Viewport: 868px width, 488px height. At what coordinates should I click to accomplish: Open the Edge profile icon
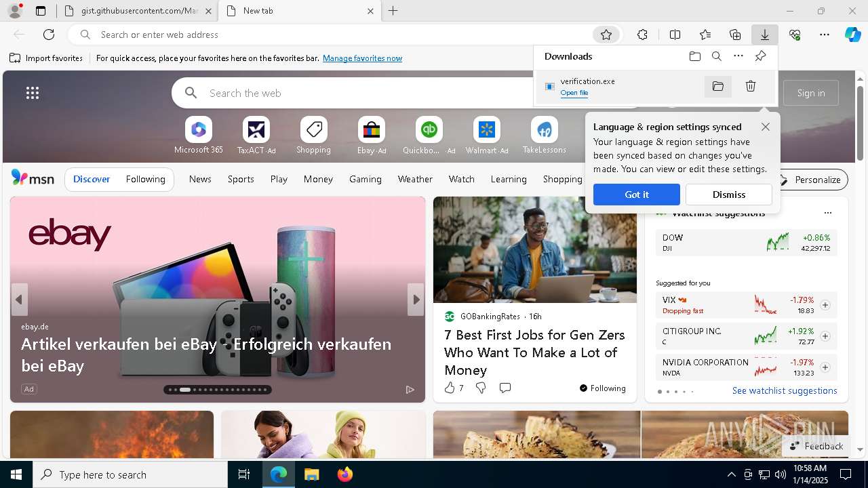15,11
